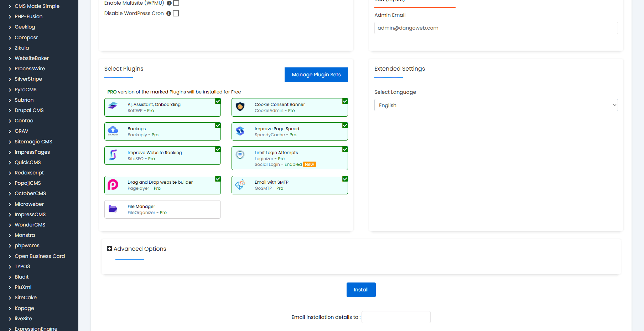Click the Loginizer shield icon
644x331 pixels.
tap(240, 155)
